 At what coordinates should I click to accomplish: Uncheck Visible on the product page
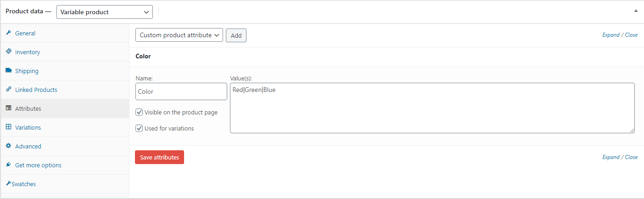click(x=139, y=112)
